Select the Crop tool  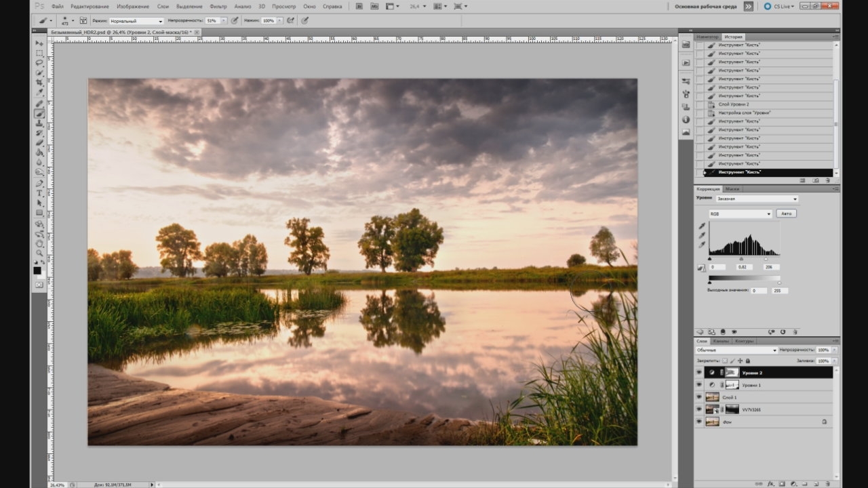coord(39,81)
